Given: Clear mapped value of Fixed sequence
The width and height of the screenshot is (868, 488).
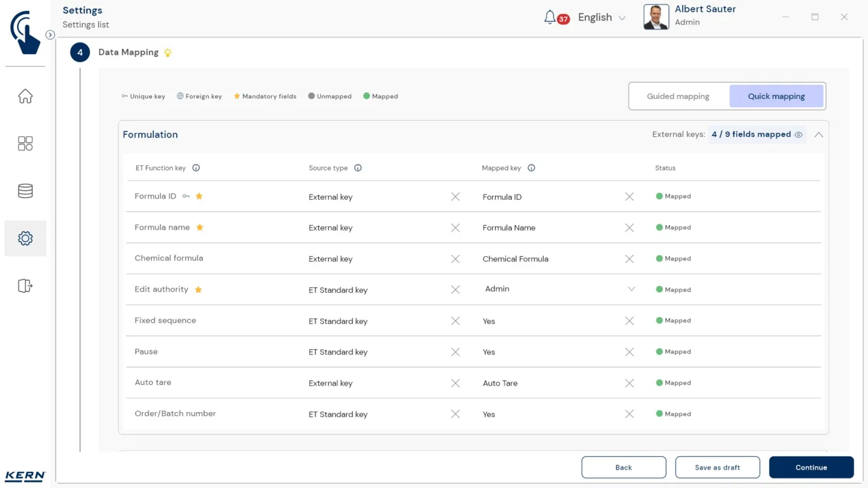Looking at the screenshot, I should tap(629, 321).
